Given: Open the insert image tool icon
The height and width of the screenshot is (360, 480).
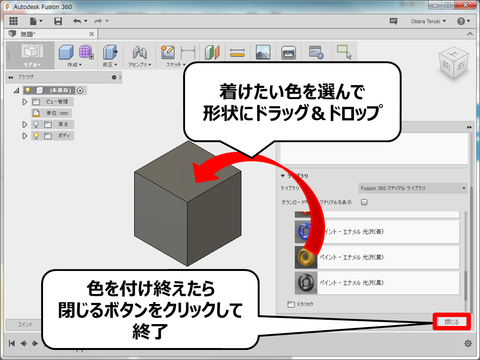Looking at the screenshot, I should (x=263, y=52).
